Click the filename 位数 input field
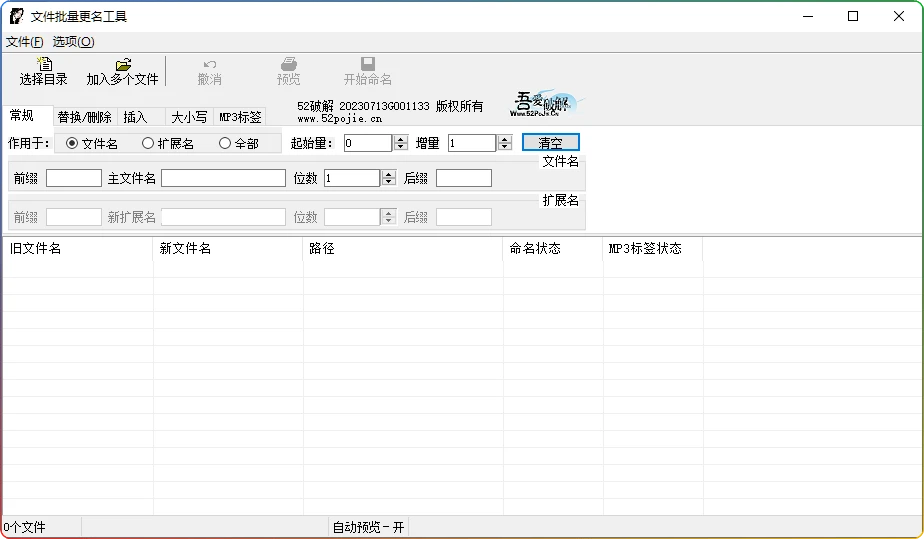Viewport: 924px width, 539px height. [x=352, y=178]
